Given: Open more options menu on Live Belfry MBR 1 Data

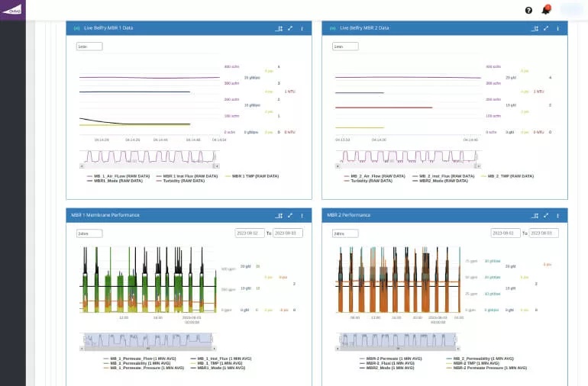Looking at the screenshot, I should [x=302, y=28].
